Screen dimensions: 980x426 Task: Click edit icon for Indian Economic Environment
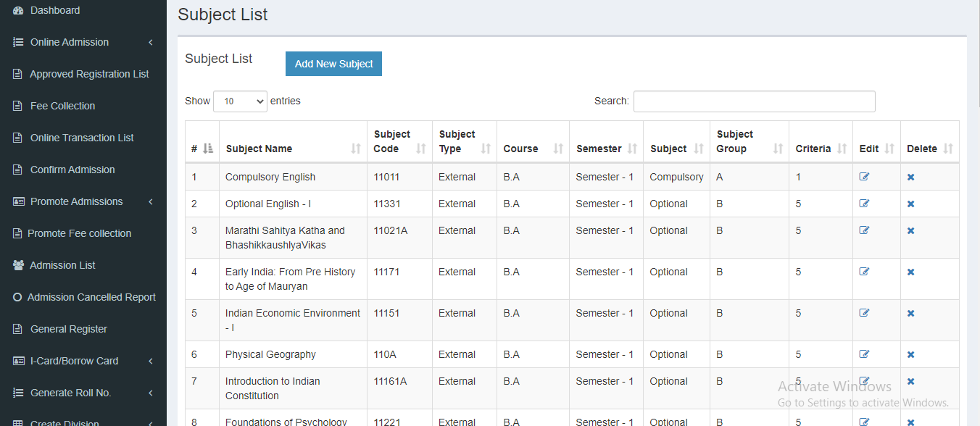tap(864, 313)
